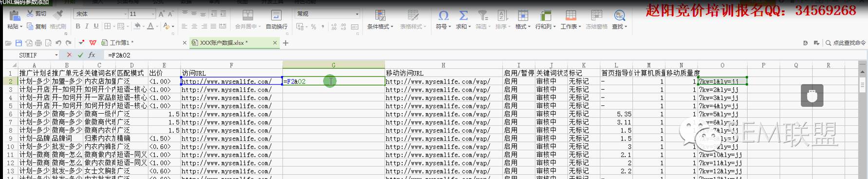The image size is (868, 179).
Task: Expand the 宋体 font name dropdown
Action: pos(125,14)
